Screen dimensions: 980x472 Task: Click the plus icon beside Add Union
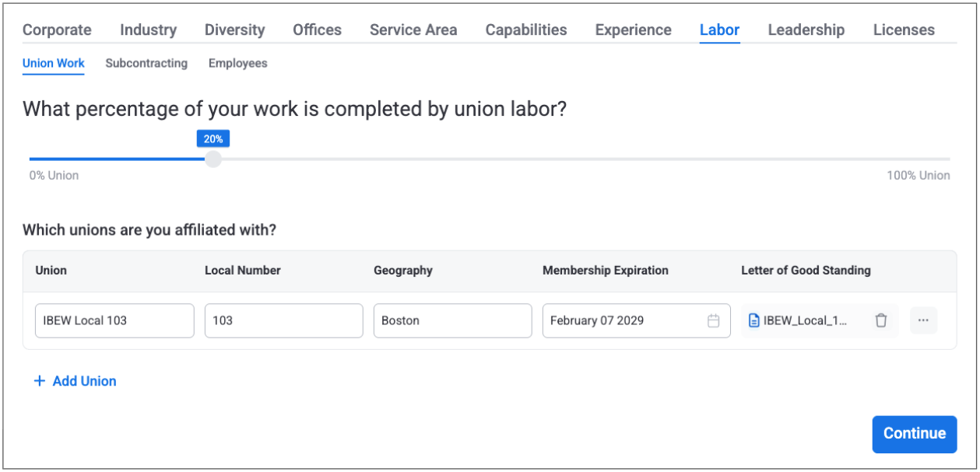coord(40,381)
